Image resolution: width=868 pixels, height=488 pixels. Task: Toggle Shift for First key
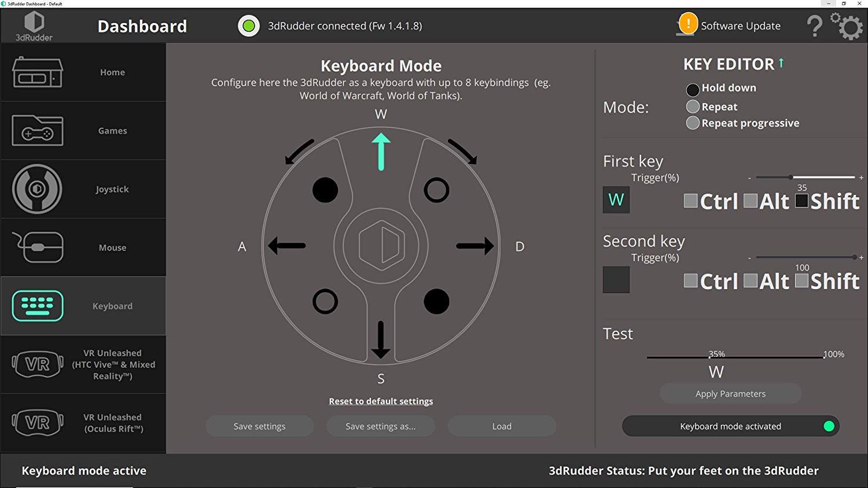click(x=801, y=201)
